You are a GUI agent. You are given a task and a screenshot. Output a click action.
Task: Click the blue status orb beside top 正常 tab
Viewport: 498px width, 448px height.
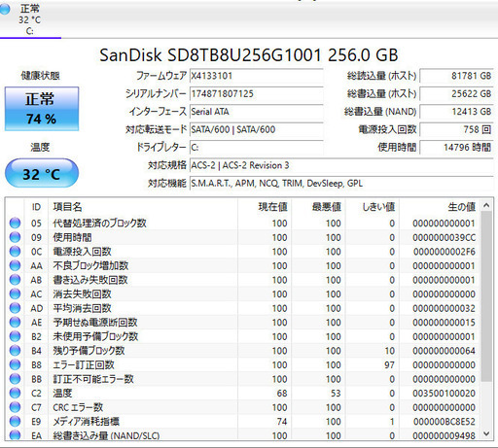5,9
